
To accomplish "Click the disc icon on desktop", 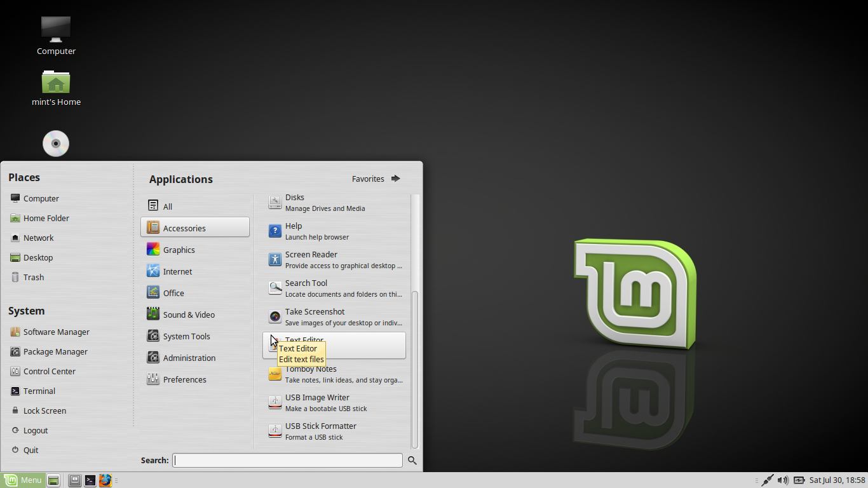I will point(56,143).
